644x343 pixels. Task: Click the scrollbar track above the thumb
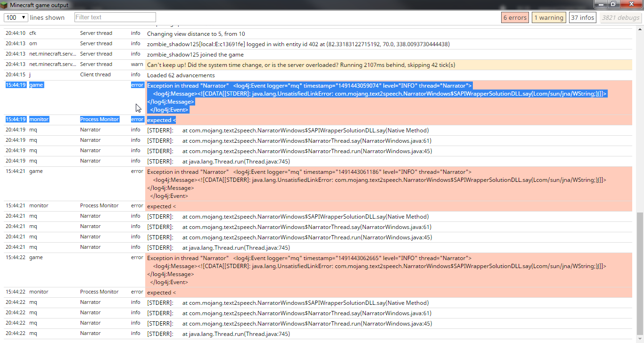pyautogui.click(x=639, y=118)
